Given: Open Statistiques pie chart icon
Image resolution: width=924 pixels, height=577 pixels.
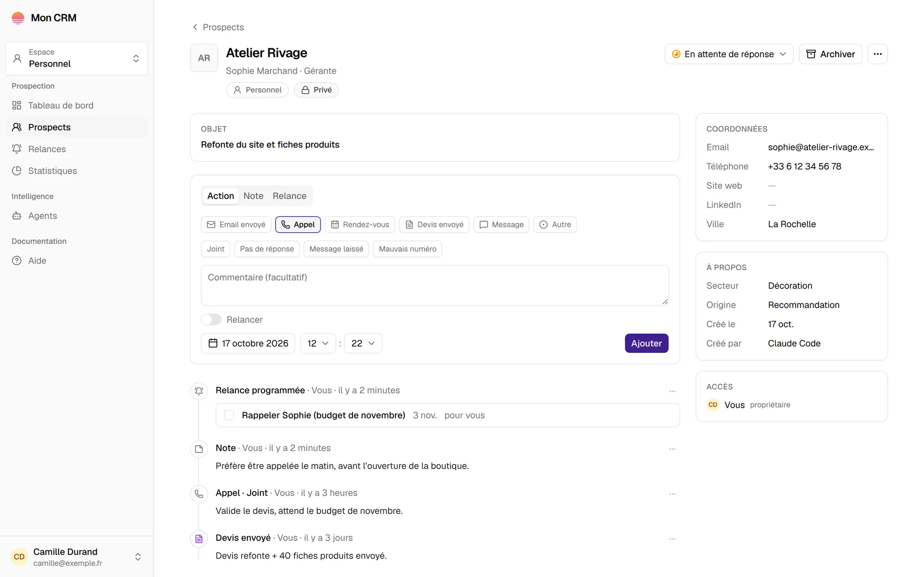Looking at the screenshot, I should pos(17,171).
